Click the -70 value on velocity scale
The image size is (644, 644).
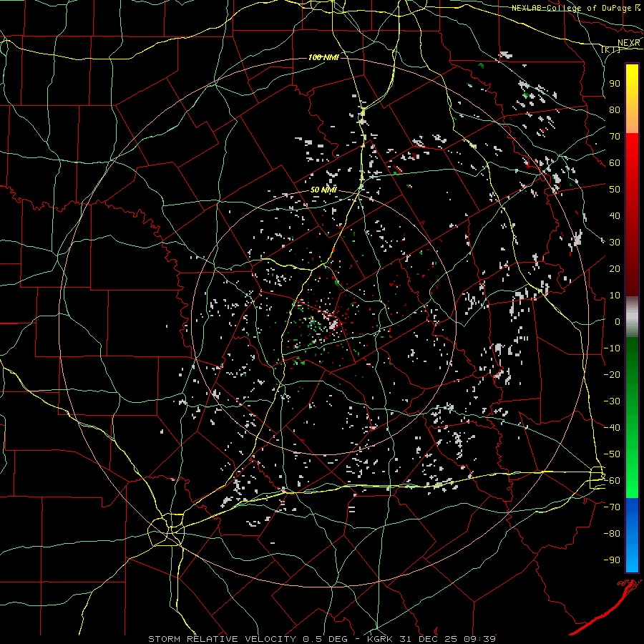(612, 507)
